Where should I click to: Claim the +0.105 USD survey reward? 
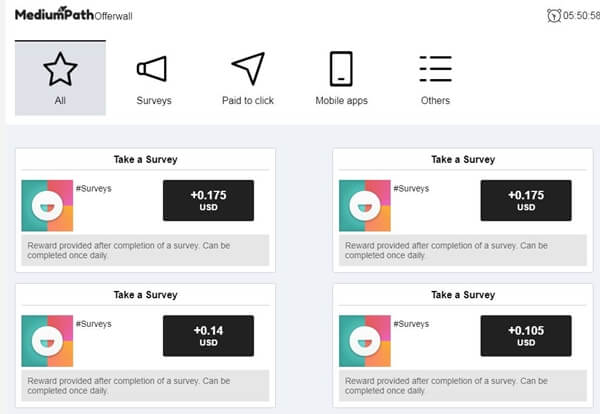tap(526, 336)
